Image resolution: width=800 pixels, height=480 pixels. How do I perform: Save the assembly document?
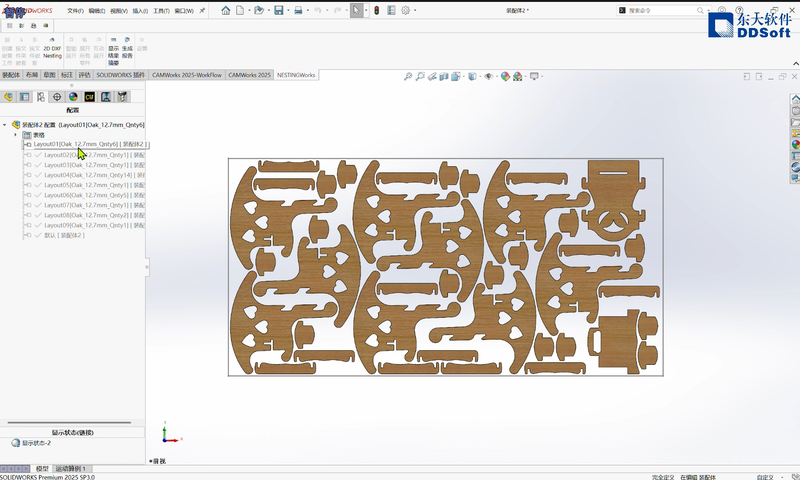click(279, 10)
